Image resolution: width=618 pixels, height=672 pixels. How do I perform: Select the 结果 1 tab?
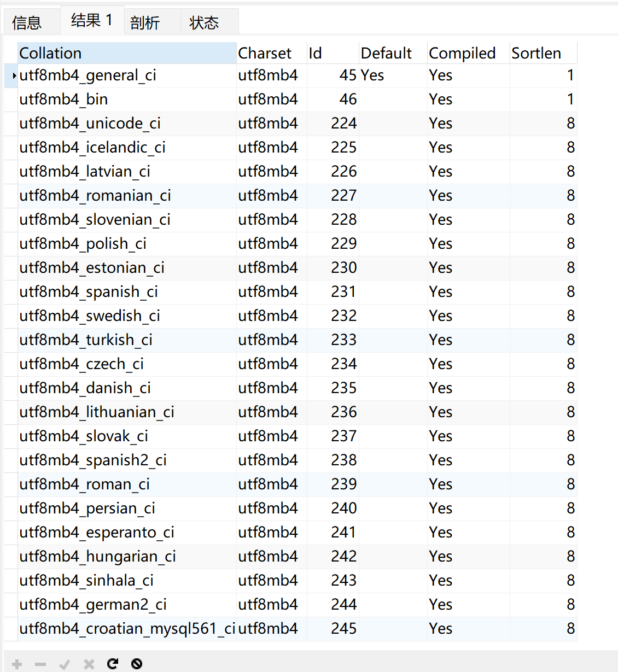[92, 20]
